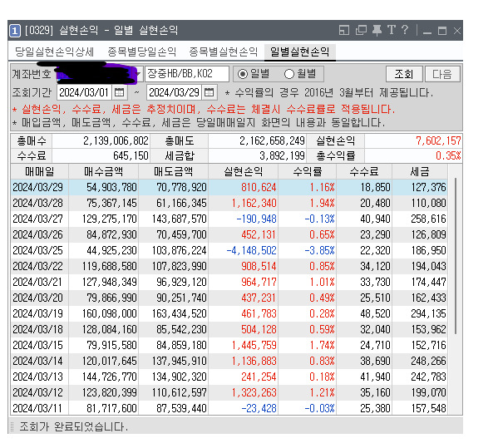
Task: Click total realized profit 7,602,157
Action: tap(438, 140)
